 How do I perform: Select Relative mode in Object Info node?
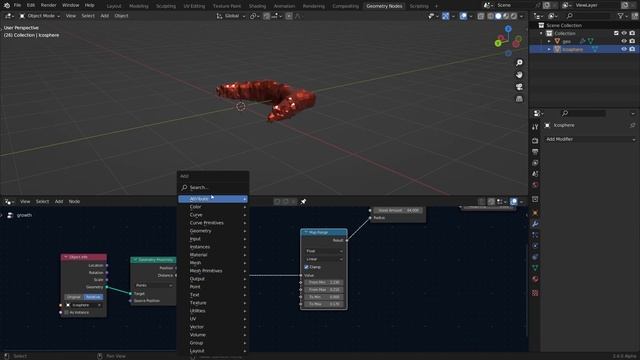tap(93, 297)
